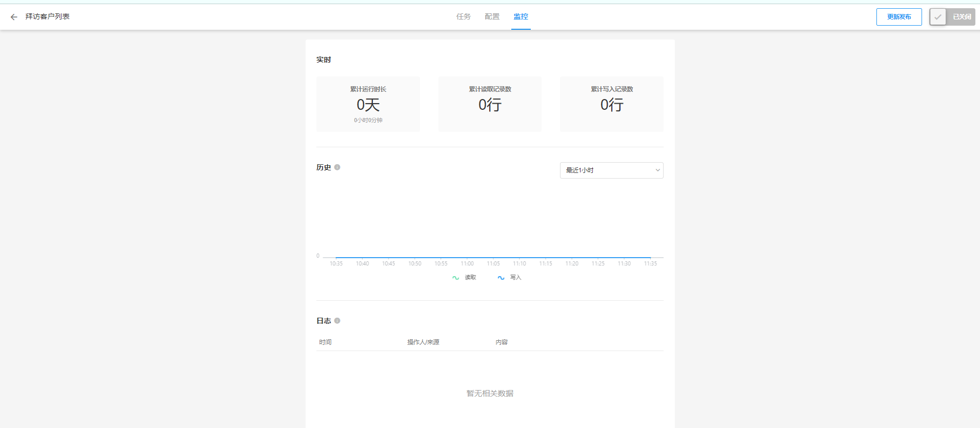Viewport: 980px width, 428px height.
Task: Click the 拜访客户列表 page title
Action: coord(48,17)
